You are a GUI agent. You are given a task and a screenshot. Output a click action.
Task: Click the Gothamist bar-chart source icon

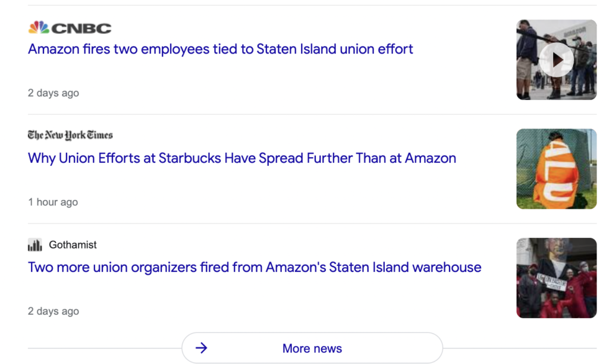35,245
